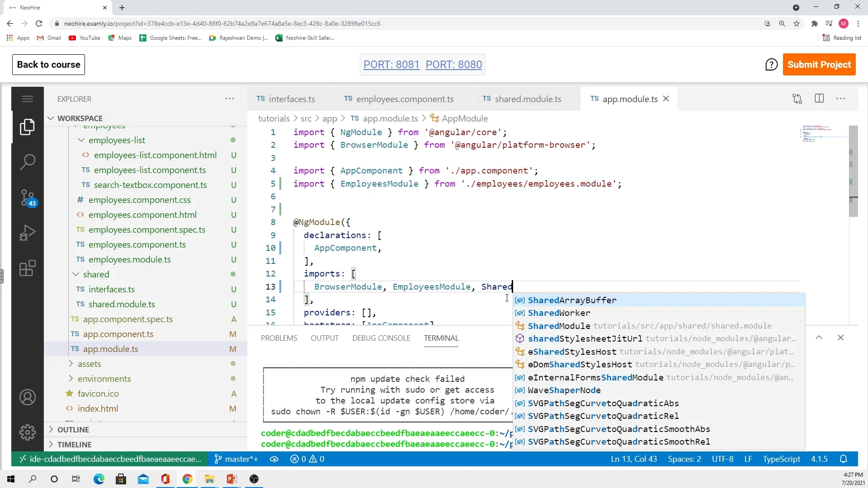Select SharedModule autocomplete suggestion
The width and height of the screenshot is (868, 488).
pyautogui.click(x=559, y=326)
